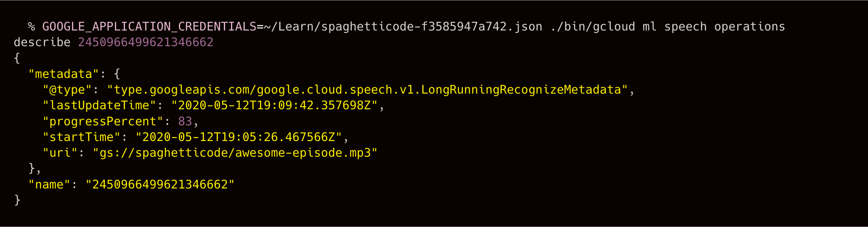
Task: Click the 2020-05-12T19:09:42.357698Z timestamp value
Action: [274, 105]
